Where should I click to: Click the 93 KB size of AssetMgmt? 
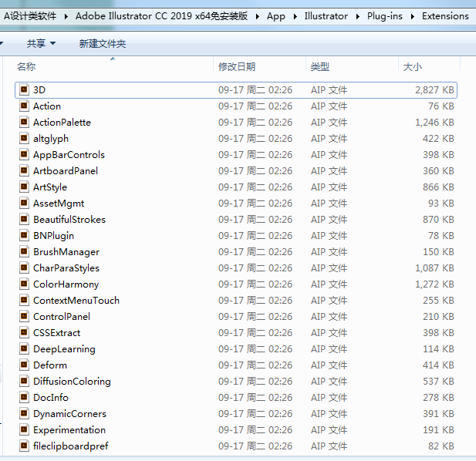441,204
